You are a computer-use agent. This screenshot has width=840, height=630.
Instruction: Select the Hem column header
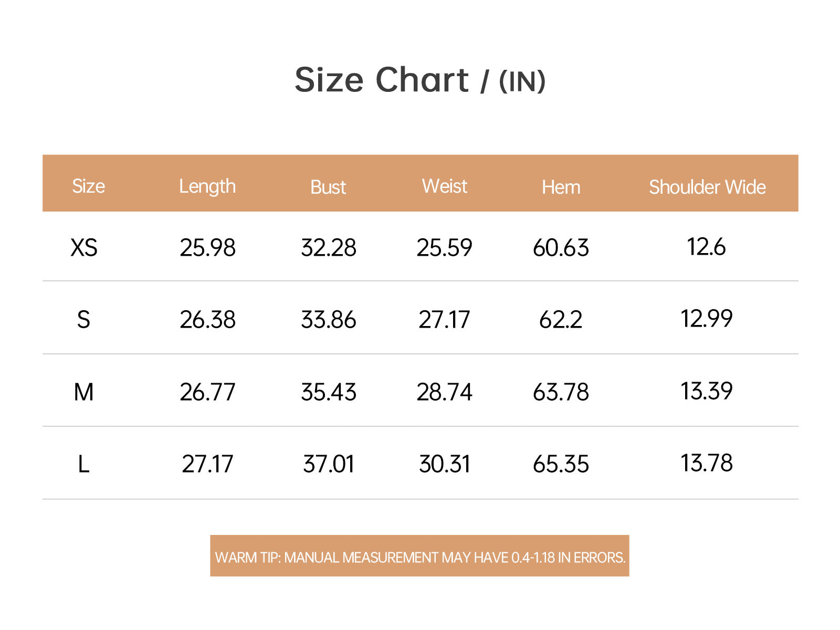point(561,187)
